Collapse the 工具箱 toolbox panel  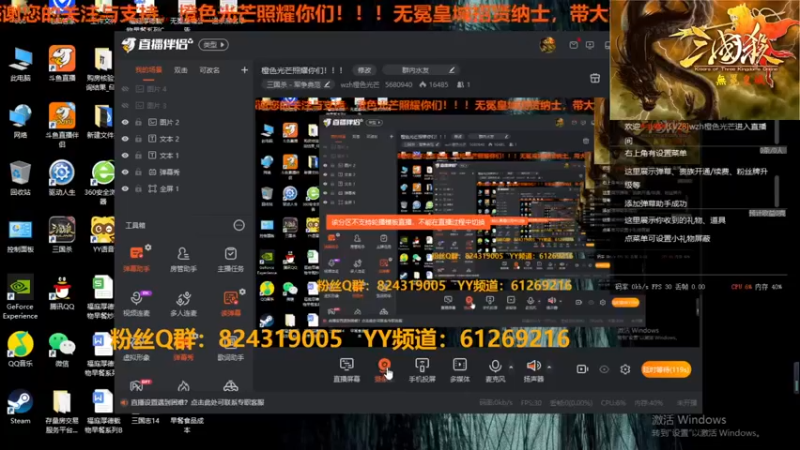tap(239, 226)
